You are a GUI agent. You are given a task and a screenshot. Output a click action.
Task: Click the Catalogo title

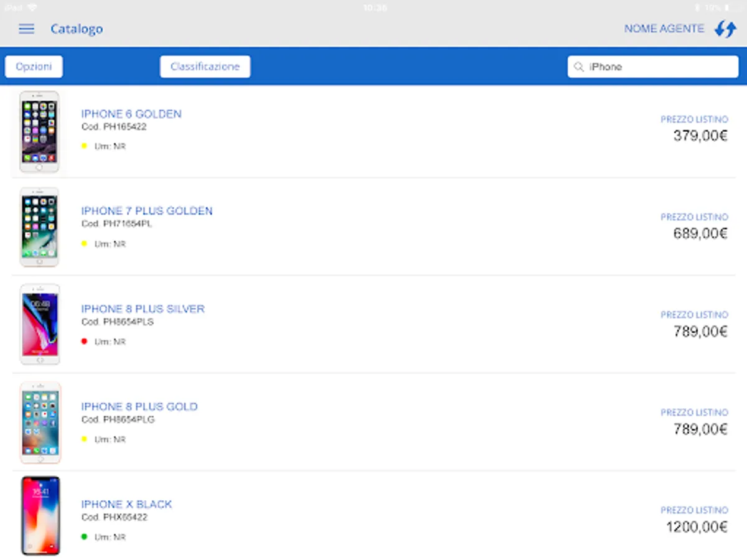coord(77,29)
